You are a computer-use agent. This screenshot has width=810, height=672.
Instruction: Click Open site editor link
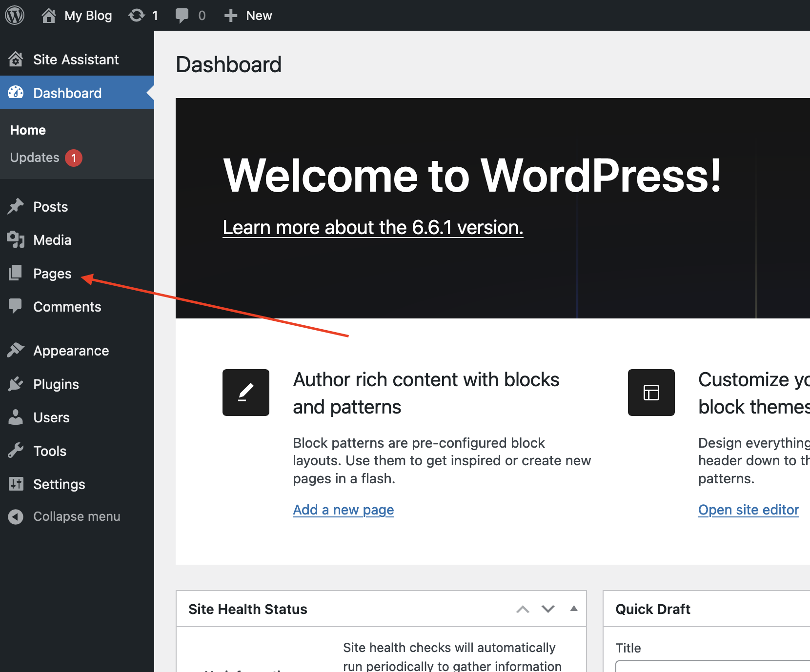pos(749,510)
